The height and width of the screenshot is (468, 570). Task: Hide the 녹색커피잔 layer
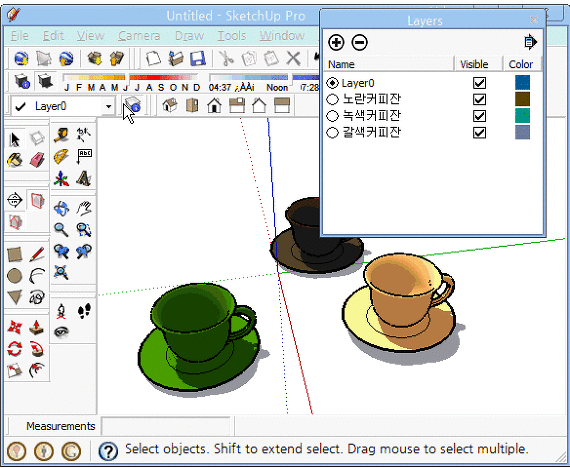point(479,116)
